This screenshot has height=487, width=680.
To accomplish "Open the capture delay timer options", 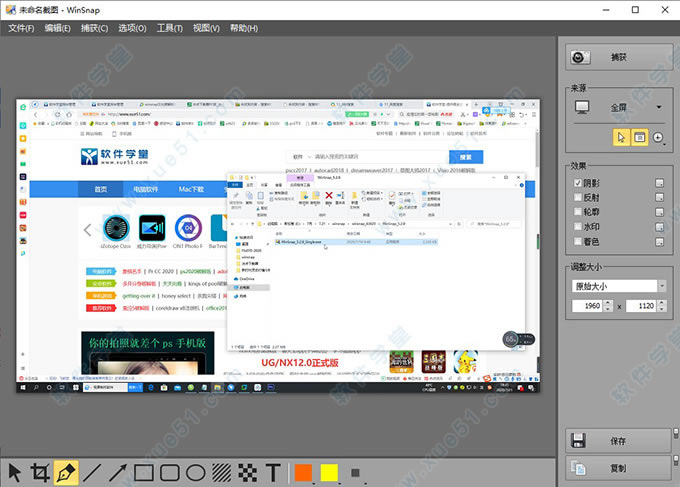I will [x=658, y=137].
